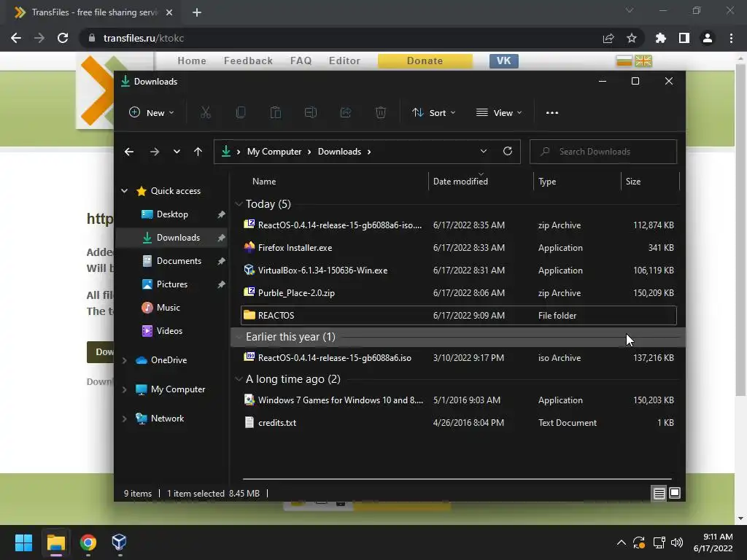Select Pictures in the navigation pane

[x=171, y=284]
